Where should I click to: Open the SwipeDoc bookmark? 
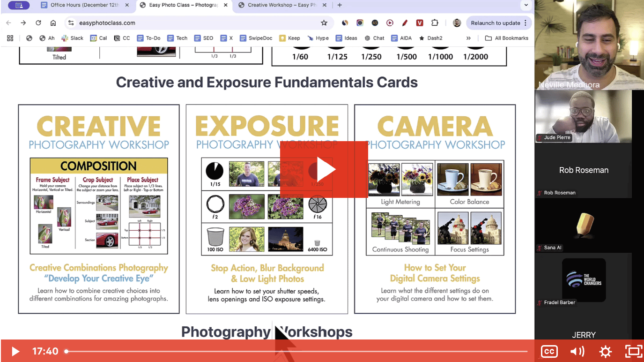point(255,38)
